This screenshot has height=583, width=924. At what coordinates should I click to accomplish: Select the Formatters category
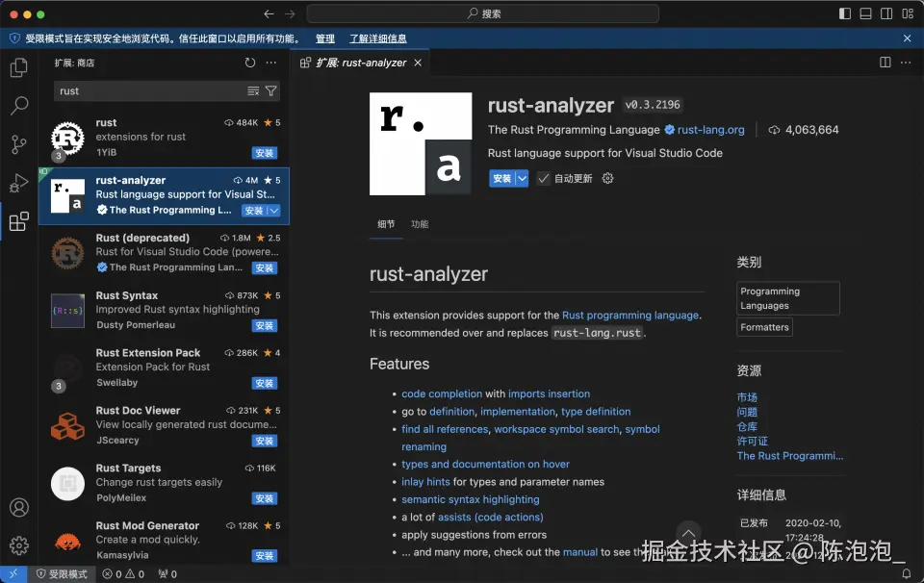[764, 327]
